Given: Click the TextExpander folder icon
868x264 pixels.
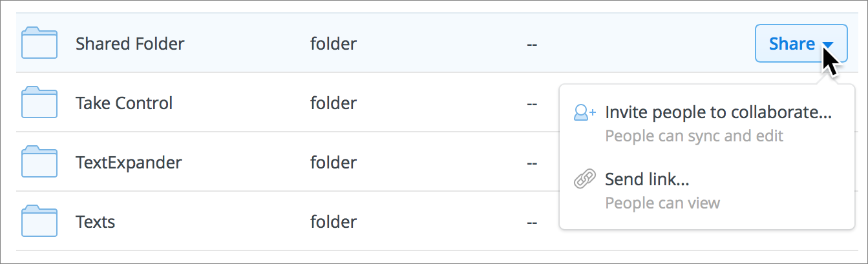Looking at the screenshot, I should pos(39,162).
